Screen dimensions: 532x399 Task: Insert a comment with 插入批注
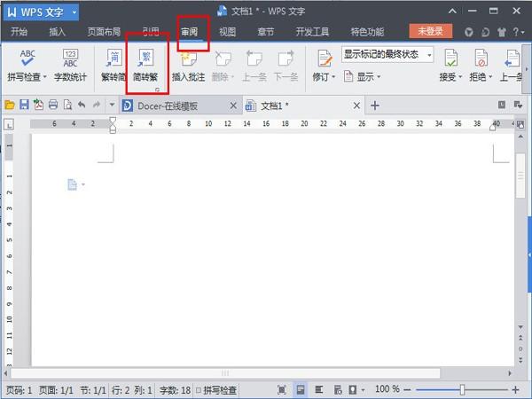[188, 66]
